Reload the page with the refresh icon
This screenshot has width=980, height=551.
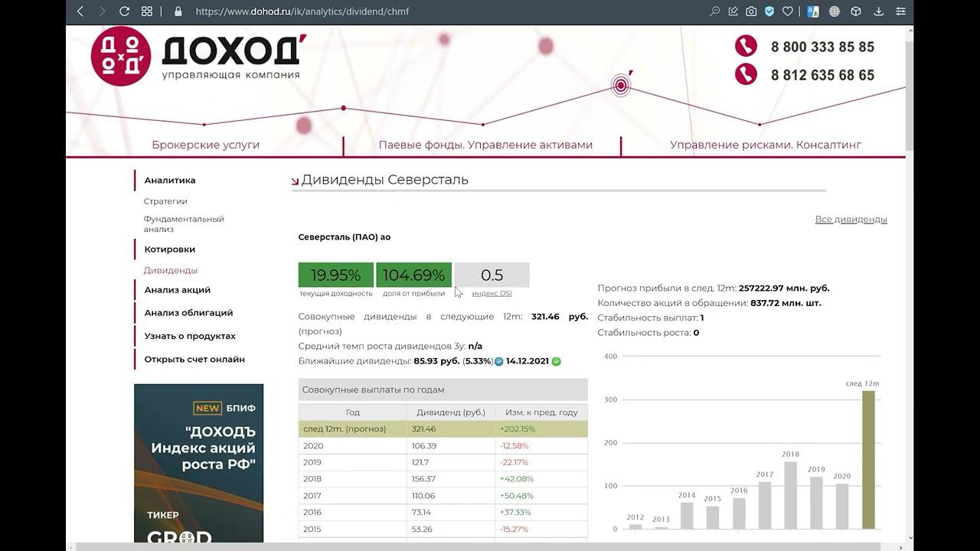coord(125,11)
